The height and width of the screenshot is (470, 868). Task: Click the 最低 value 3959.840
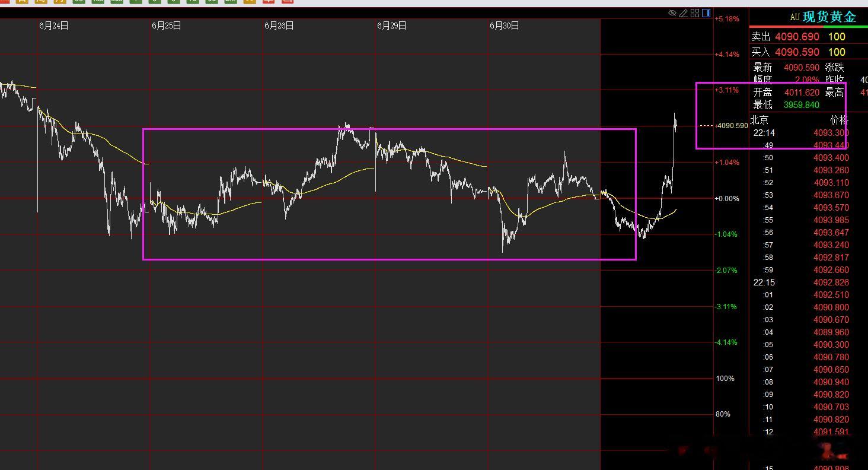(802, 105)
